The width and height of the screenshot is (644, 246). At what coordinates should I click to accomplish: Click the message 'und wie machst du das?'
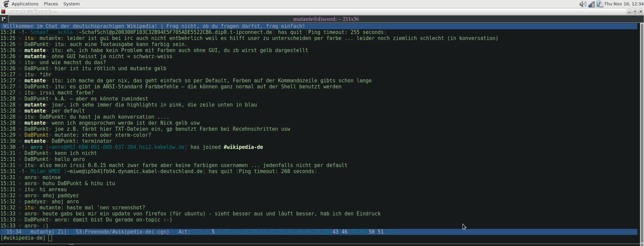tap(73, 63)
